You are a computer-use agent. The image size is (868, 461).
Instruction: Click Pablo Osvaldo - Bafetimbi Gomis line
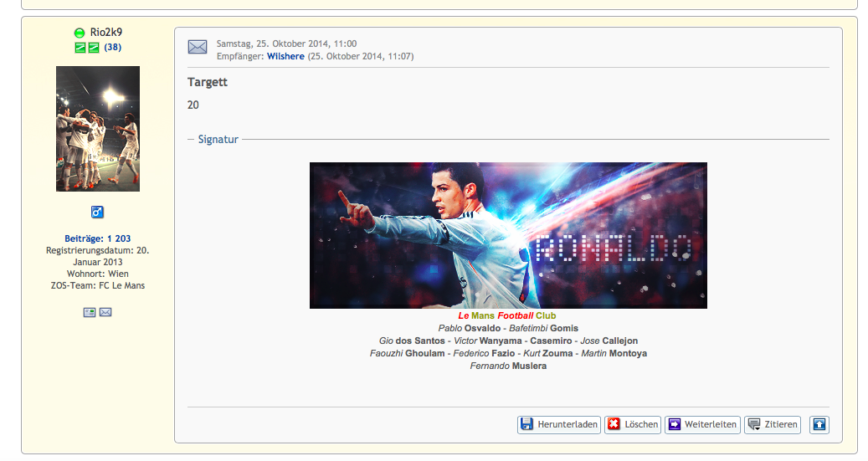508,328
